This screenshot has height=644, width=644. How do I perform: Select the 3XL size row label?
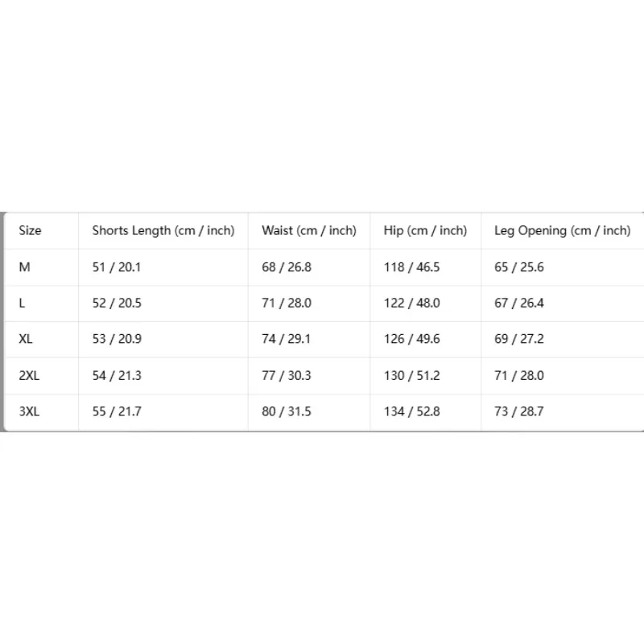click(x=29, y=411)
